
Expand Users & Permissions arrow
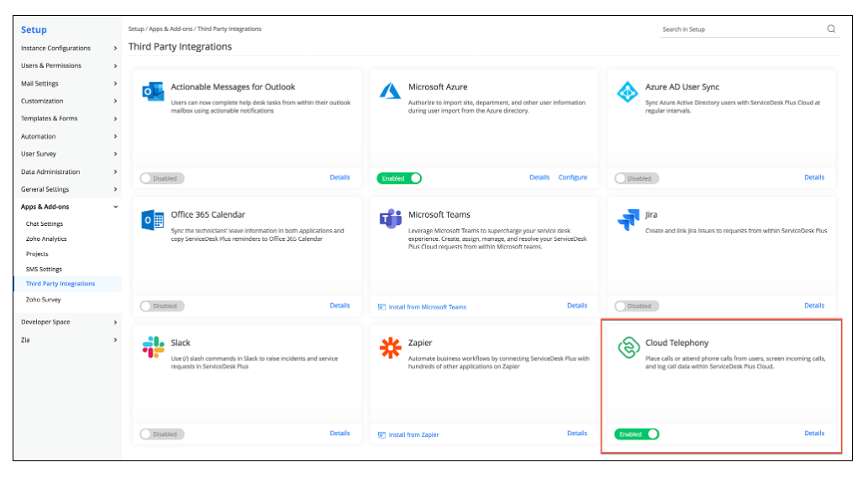(115, 66)
